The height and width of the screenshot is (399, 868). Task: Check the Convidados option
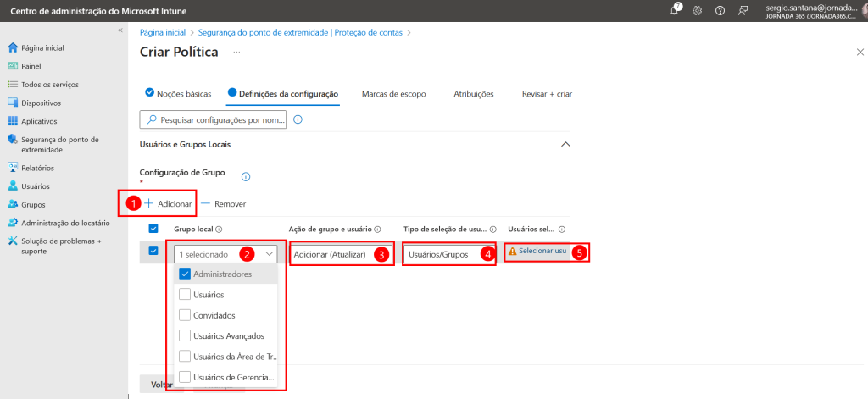coord(186,315)
